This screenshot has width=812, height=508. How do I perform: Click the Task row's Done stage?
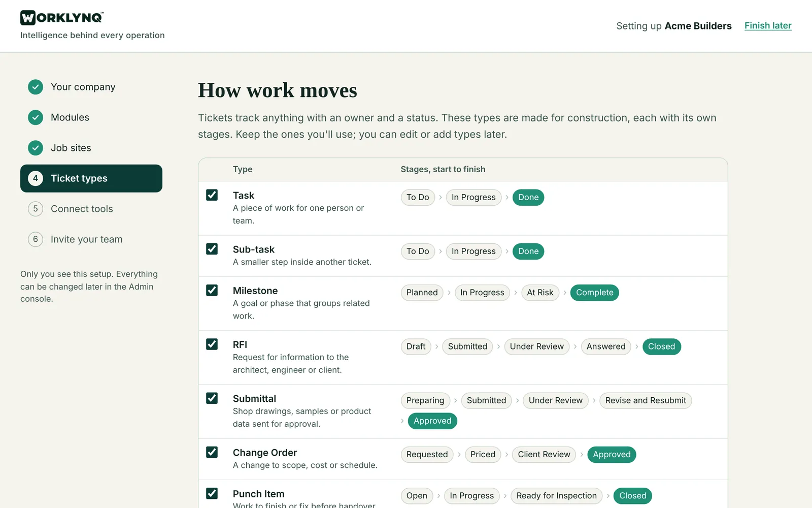tap(528, 197)
